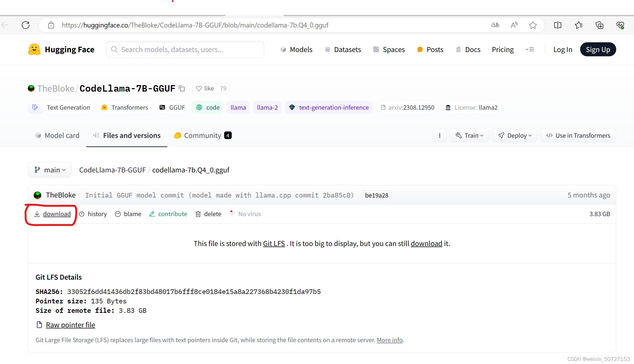Click delete for this file
634x364 pixels.
pos(208,214)
